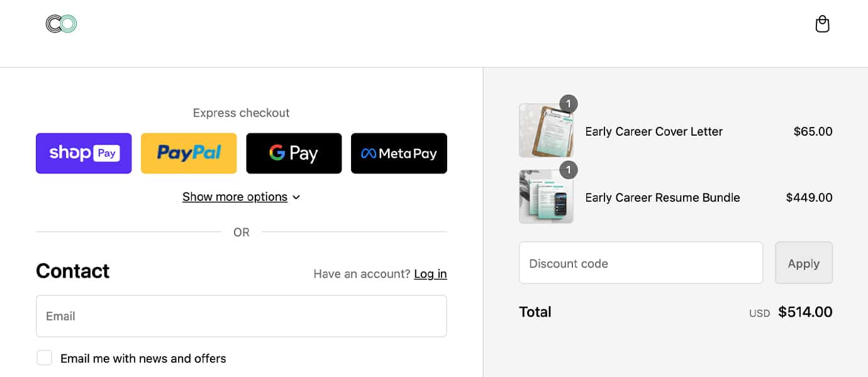The width and height of the screenshot is (868, 377).
Task: Open the shopping cart bag icon
Action: [x=822, y=23]
